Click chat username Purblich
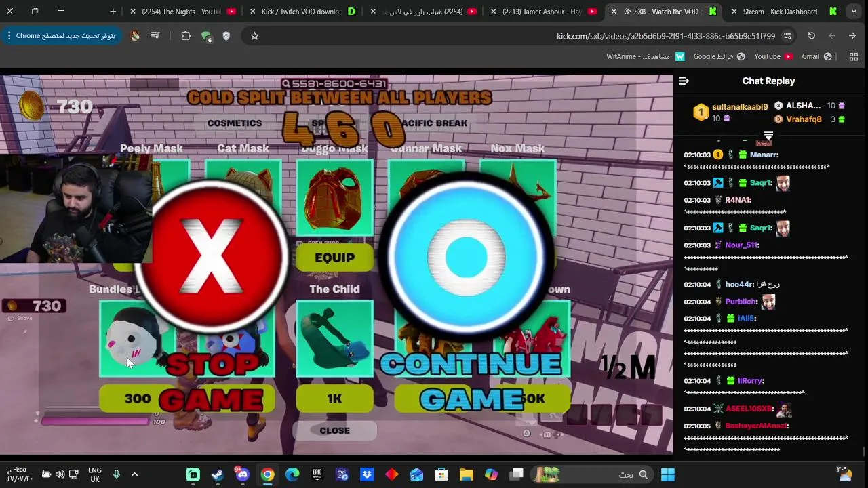The height and width of the screenshot is (488, 868). tap(741, 302)
